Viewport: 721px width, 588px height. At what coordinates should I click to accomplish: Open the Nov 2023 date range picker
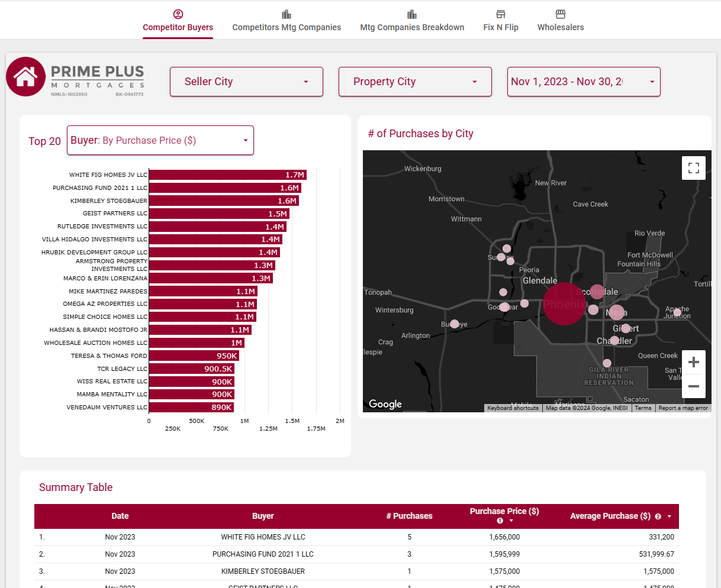[x=584, y=82]
